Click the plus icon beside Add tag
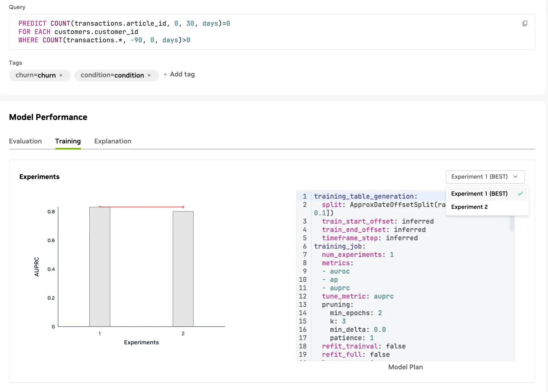Viewport: 548px width, 392px height. (x=165, y=75)
